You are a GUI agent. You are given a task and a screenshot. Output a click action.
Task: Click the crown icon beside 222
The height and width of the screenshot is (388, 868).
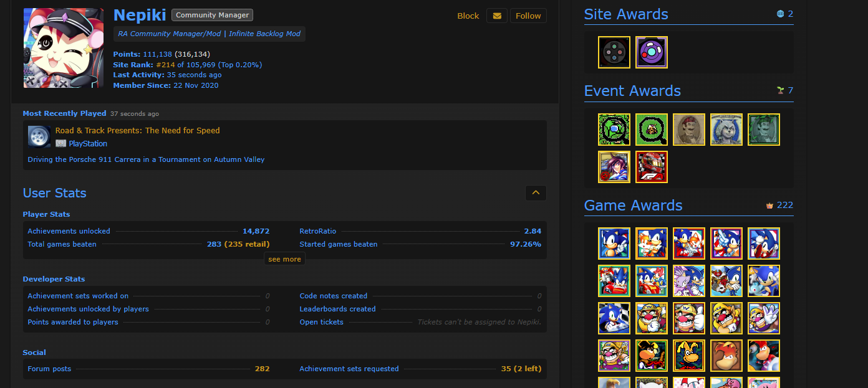click(x=769, y=206)
